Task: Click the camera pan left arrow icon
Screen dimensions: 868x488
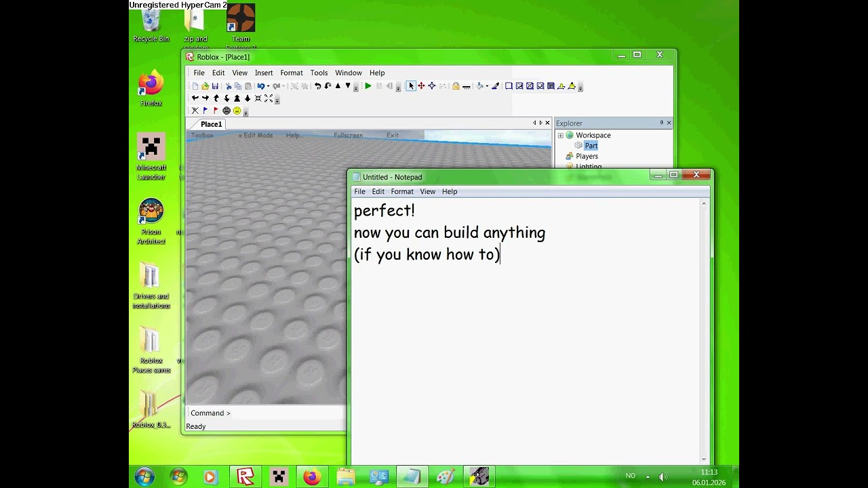Action: 195,98
